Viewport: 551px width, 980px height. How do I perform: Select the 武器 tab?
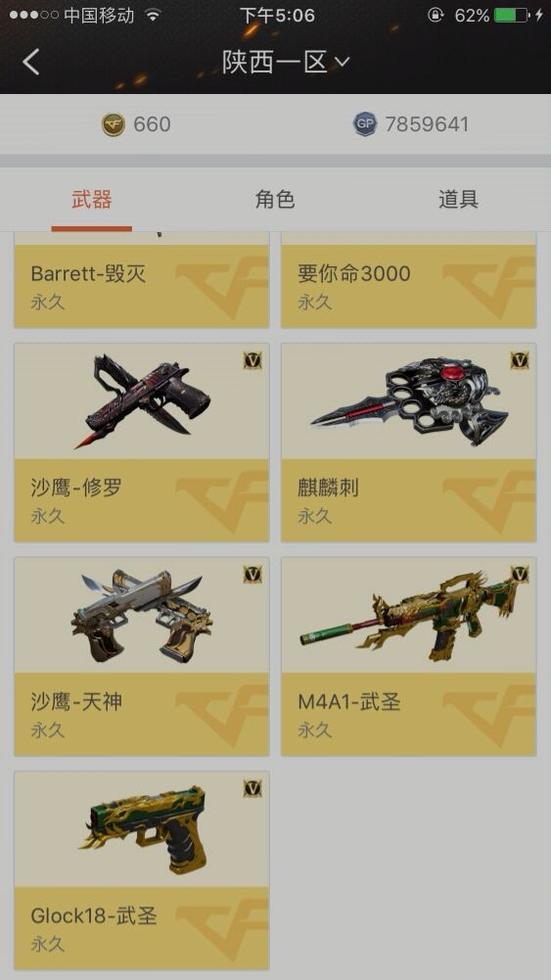(x=92, y=200)
